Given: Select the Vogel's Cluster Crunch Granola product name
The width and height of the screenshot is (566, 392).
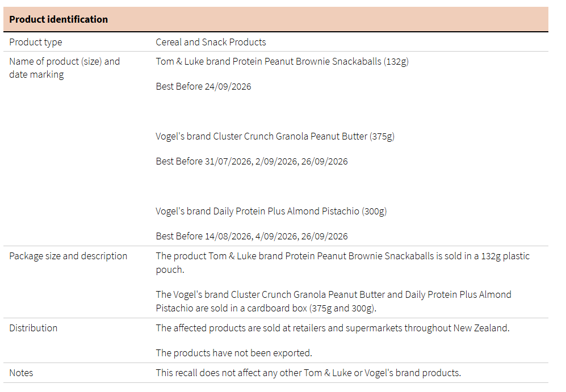Looking at the screenshot, I should click(x=275, y=136).
